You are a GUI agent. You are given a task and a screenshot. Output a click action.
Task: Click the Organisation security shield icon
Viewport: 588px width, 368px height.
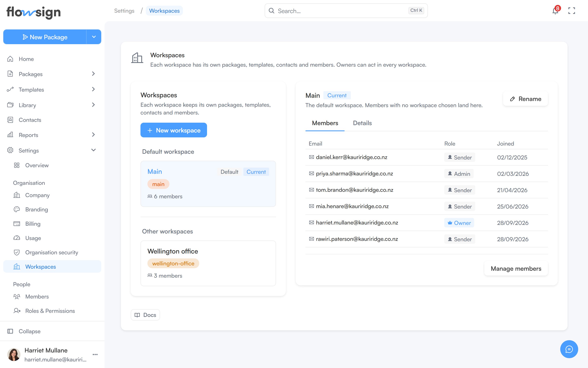click(x=17, y=252)
